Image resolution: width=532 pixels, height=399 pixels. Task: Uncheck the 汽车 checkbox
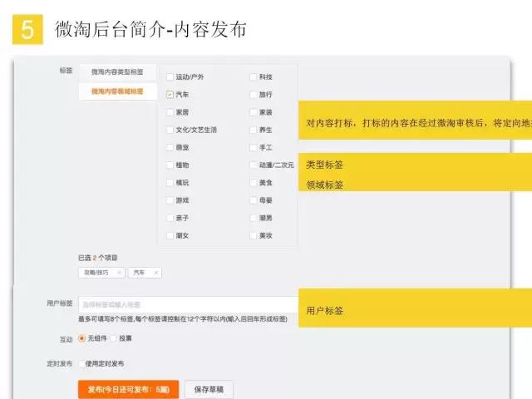coord(170,95)
